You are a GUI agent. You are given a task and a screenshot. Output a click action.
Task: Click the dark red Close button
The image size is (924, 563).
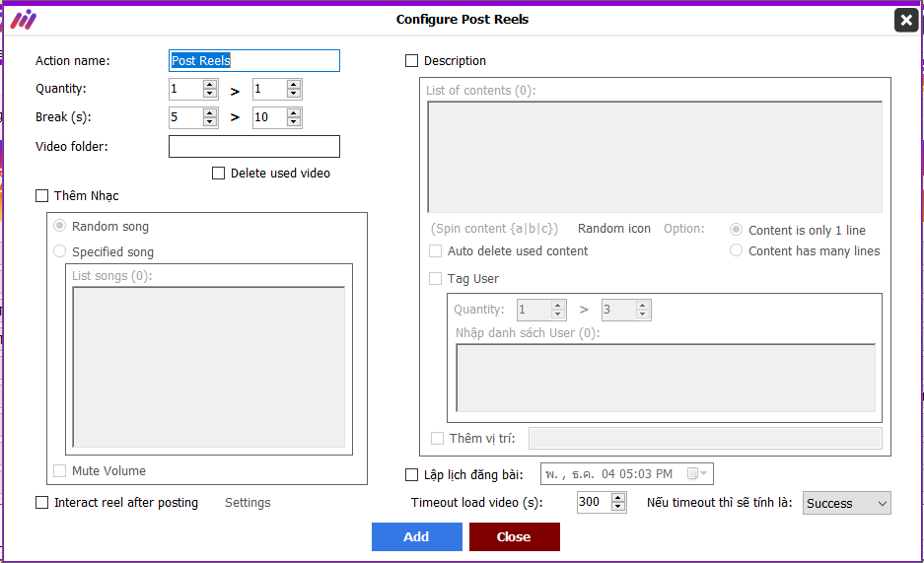pyautogui.click(x=515, y=537)
